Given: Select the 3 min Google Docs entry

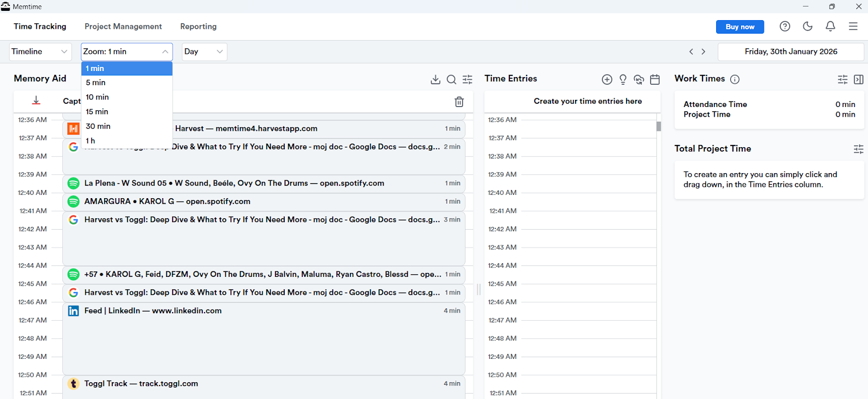Looking at the screenshot, I should coord(264,238).
